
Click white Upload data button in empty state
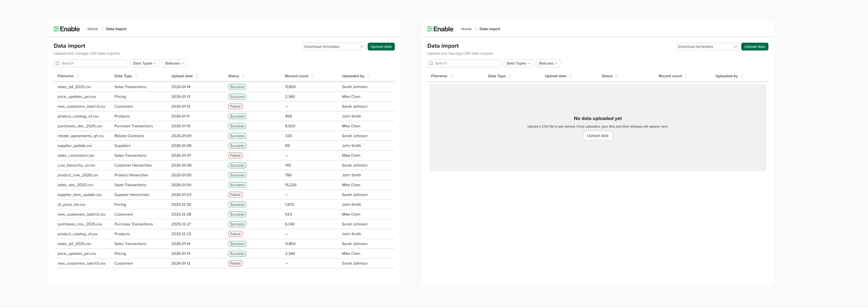[x=598, y=136]
